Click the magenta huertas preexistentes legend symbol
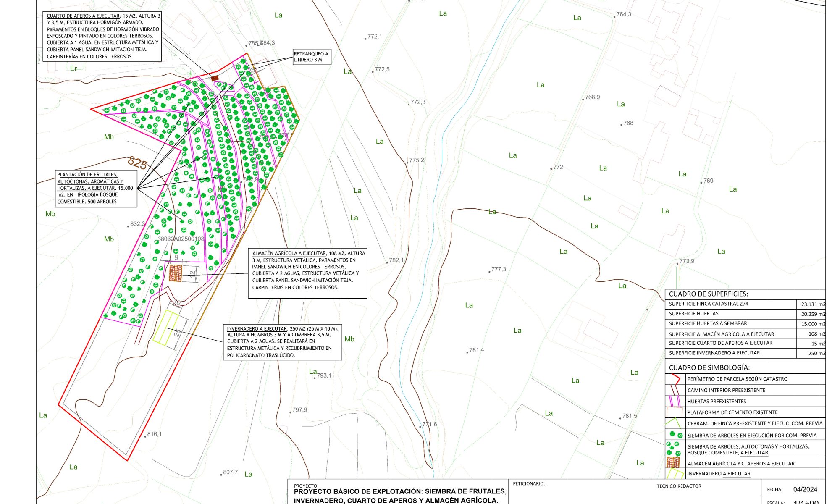The image size is (840, 504). tap(675, 402)
